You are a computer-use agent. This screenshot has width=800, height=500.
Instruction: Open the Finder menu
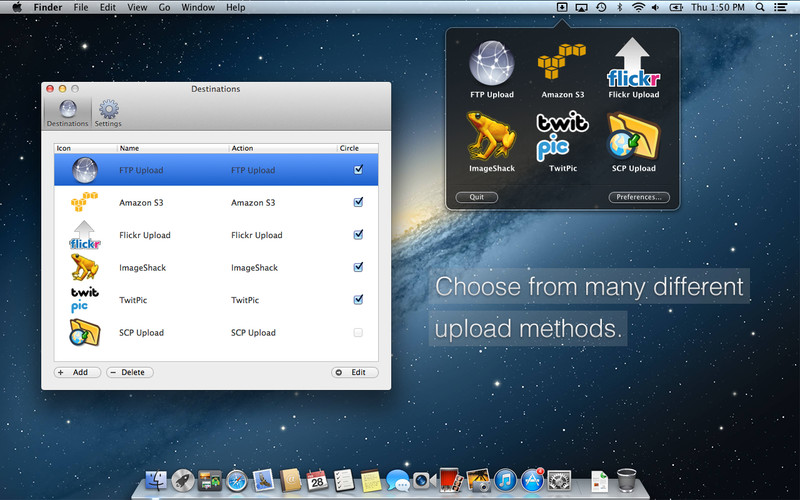[x=47, y=7]
